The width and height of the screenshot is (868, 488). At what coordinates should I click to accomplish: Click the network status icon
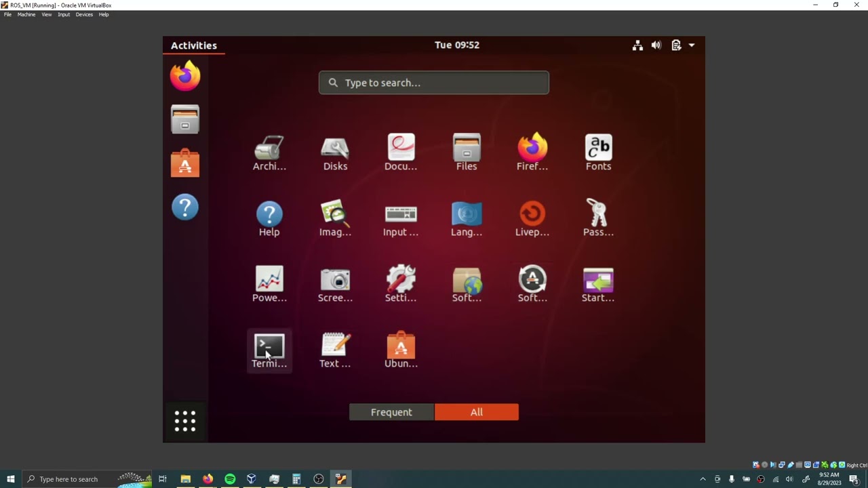coord(637,45)
